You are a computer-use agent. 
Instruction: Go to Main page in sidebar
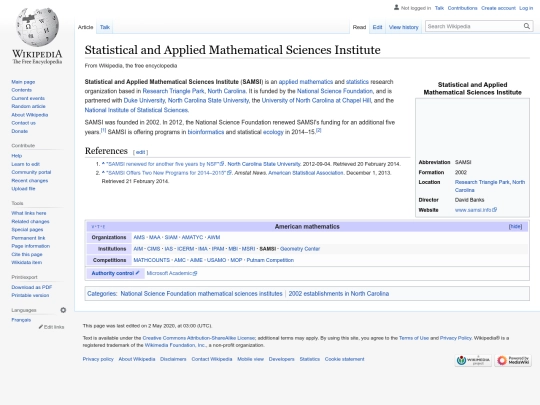pos(23,82)
